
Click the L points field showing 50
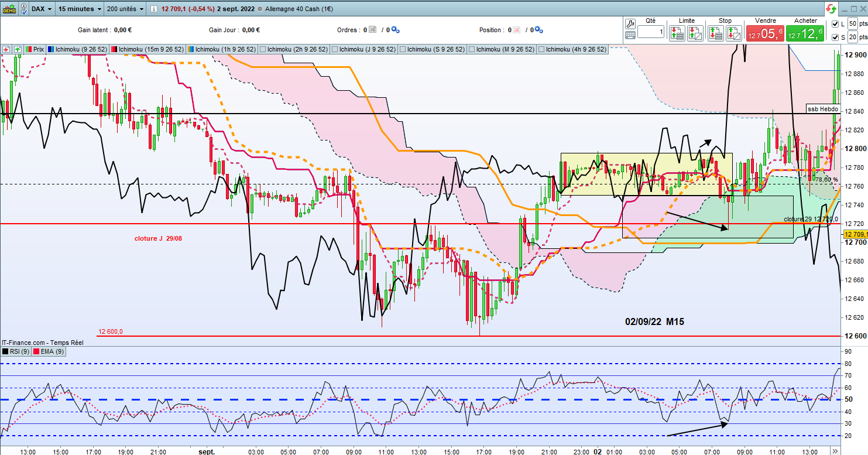pos(853,23)
